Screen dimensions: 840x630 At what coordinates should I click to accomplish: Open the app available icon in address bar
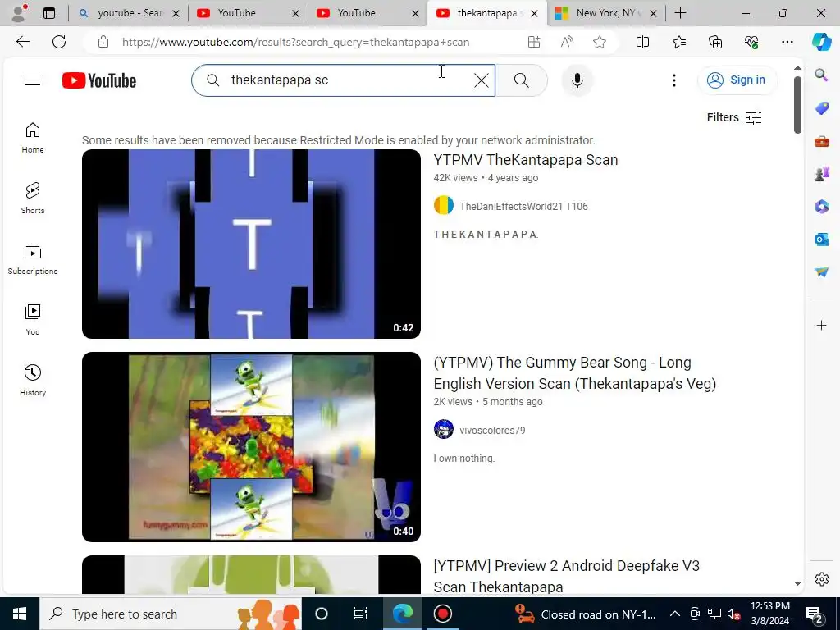pos(533,42)
